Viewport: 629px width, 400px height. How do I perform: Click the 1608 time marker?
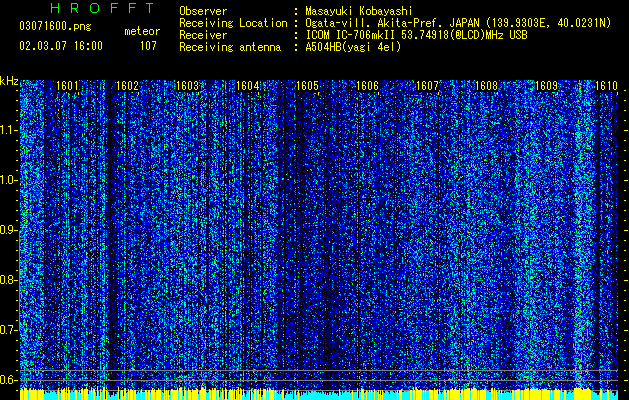[486, 85]
